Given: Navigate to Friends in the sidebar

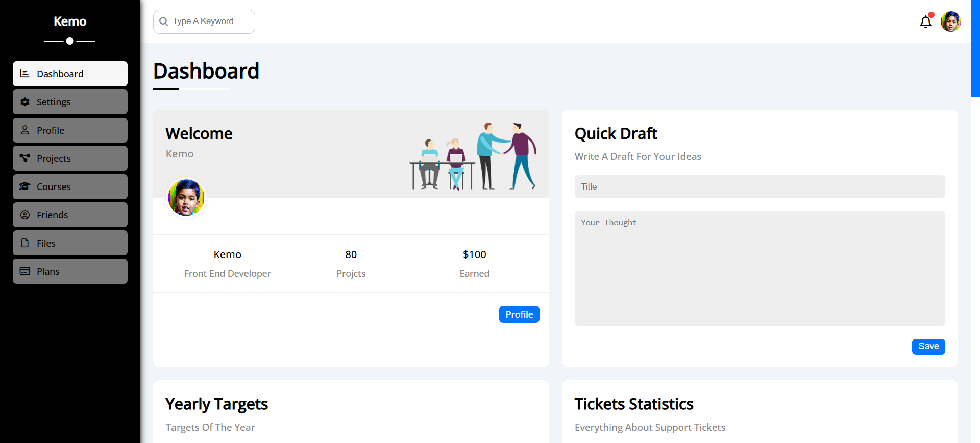Looking at the screenshot, I should [70, 215].
